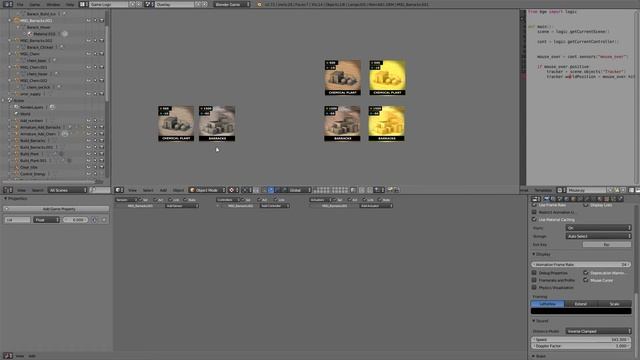The width and height of the screenshot is (640, 360).
Task: Enable Framerate and Profile checkbox
Action: [x=534, y=280]
